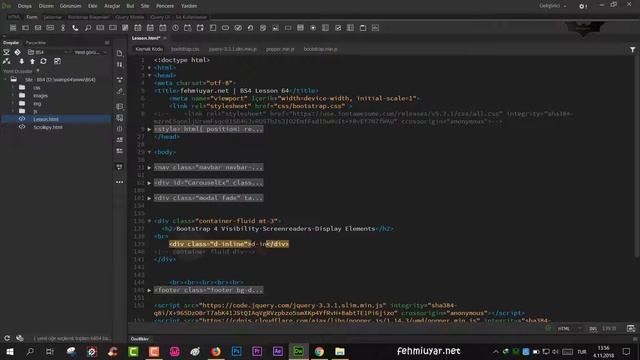Expand the collapsed style block in code
640x360 pixels.
(149, 129)
